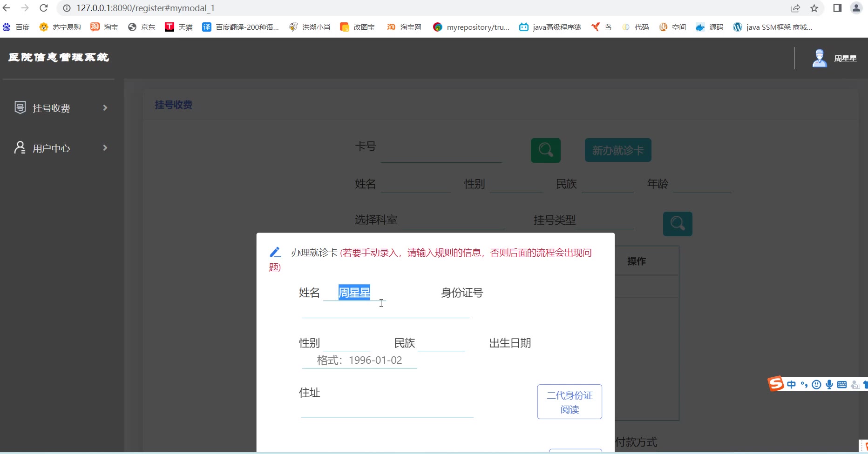Click the 姓名 field in the dialog
The height and width of the screenshot is (454, 868).
[x=354, y=293]
